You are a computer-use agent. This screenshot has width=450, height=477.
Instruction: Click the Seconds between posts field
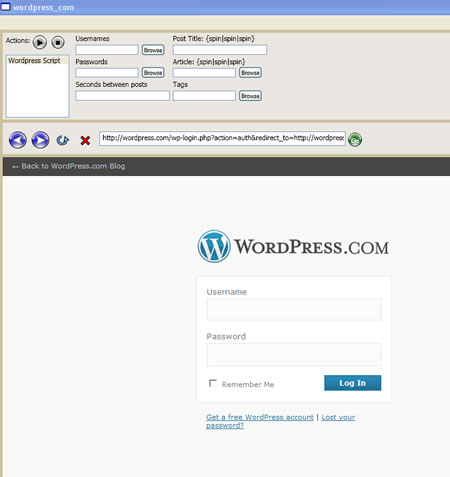(x=122, y=96)
